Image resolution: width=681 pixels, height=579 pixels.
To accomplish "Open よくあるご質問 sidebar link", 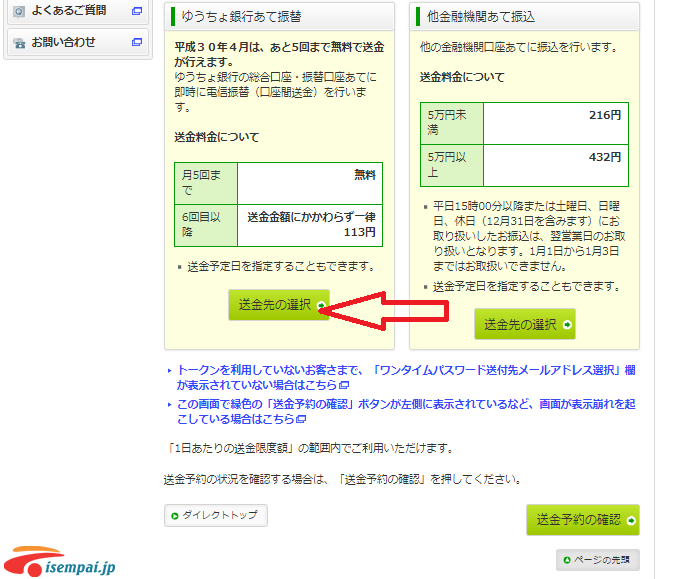I will coord(78,10).
